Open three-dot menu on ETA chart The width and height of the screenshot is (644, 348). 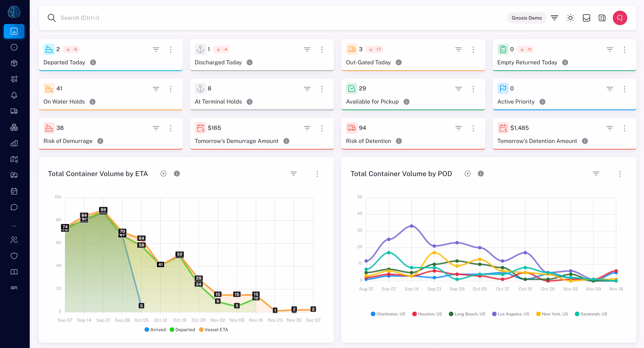317,173
